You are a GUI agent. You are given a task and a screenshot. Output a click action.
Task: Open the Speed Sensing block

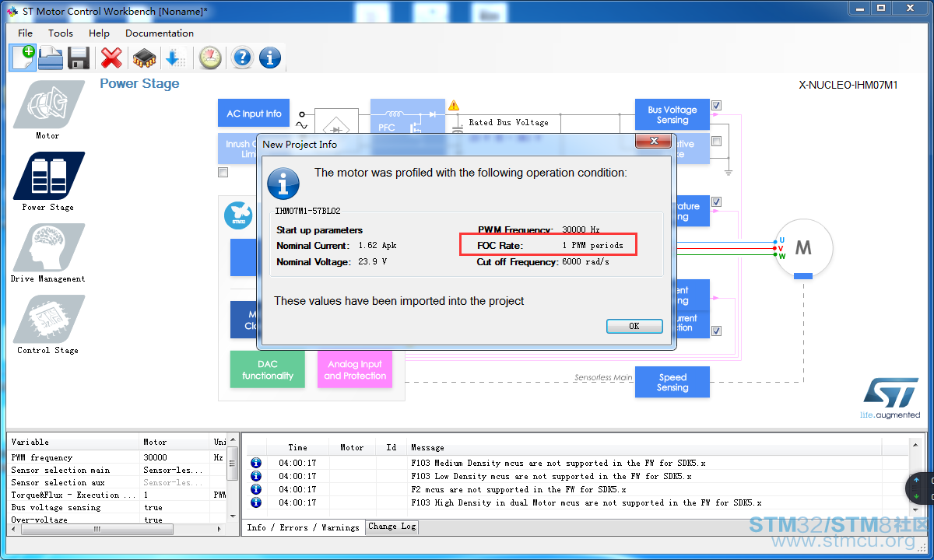pos(672,382)
